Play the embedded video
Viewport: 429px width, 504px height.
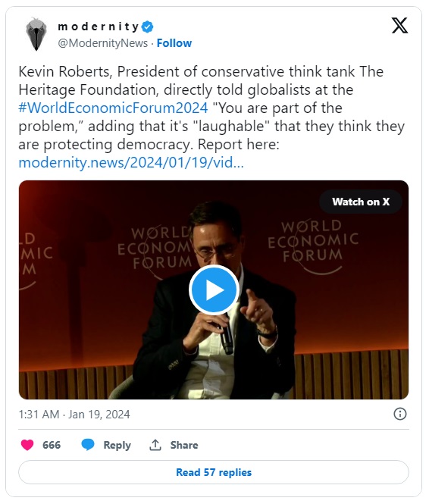pos(214,290)
